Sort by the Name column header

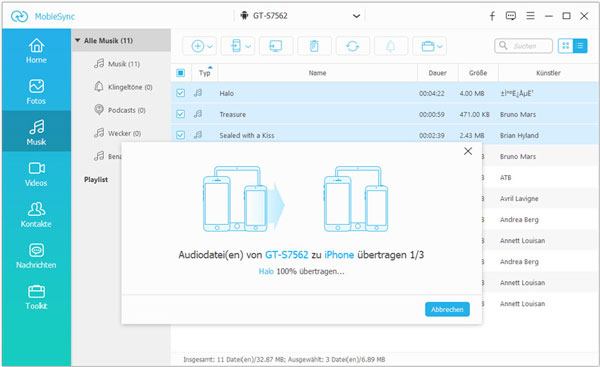[317, 73]
